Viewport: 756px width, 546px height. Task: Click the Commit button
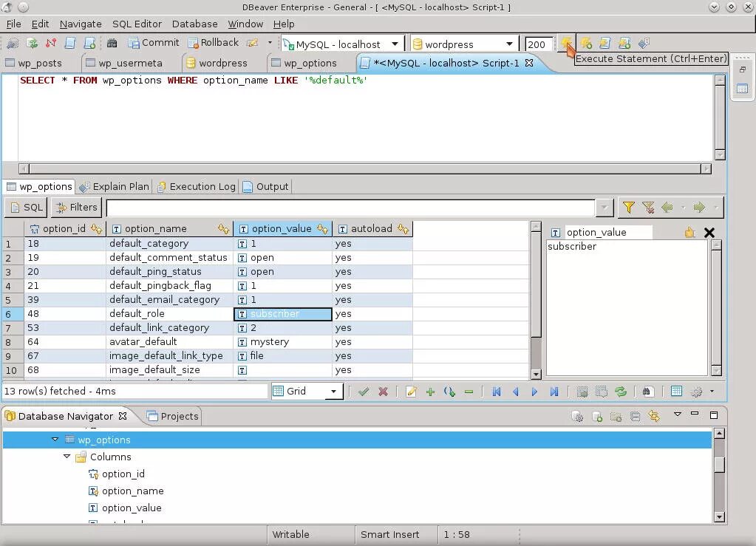tap(154, 43)
